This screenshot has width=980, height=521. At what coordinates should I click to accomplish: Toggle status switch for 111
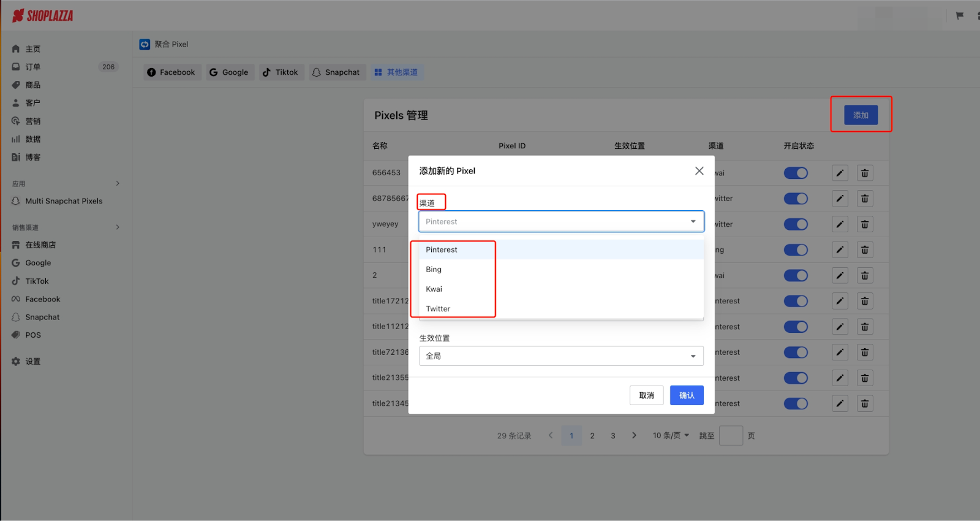pos(796,250)
